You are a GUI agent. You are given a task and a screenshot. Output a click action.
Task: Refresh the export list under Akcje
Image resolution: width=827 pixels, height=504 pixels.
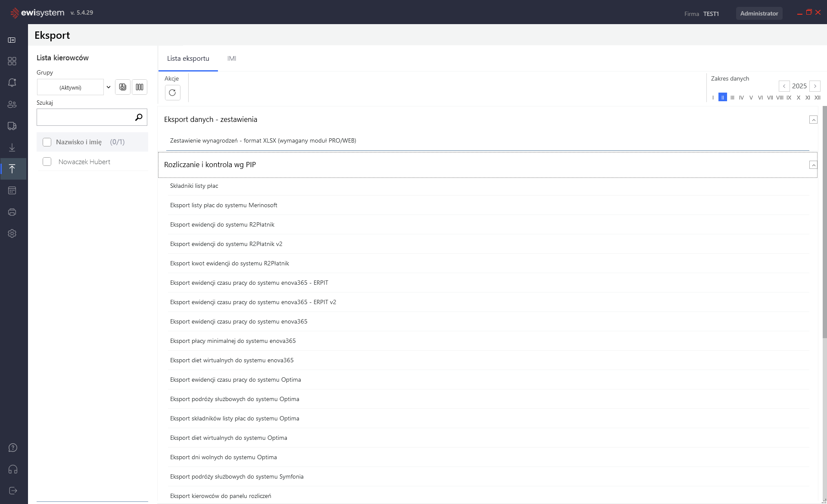pos(172,93)
